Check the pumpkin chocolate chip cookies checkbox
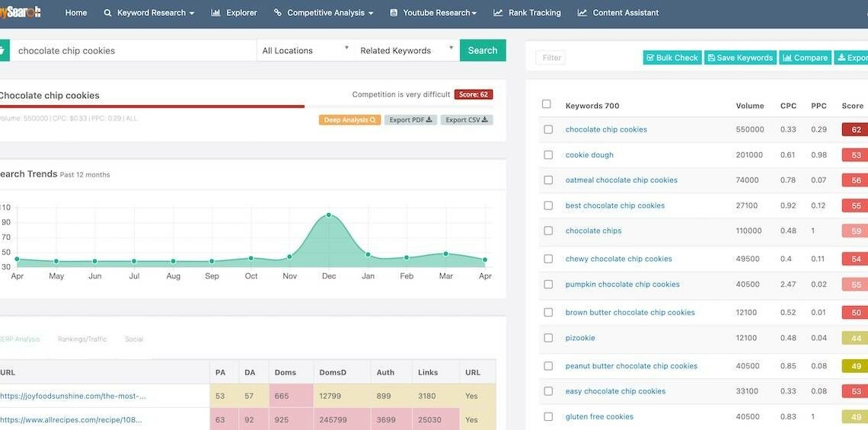This screenshot has height=430, width=868. tap(548, 285)
